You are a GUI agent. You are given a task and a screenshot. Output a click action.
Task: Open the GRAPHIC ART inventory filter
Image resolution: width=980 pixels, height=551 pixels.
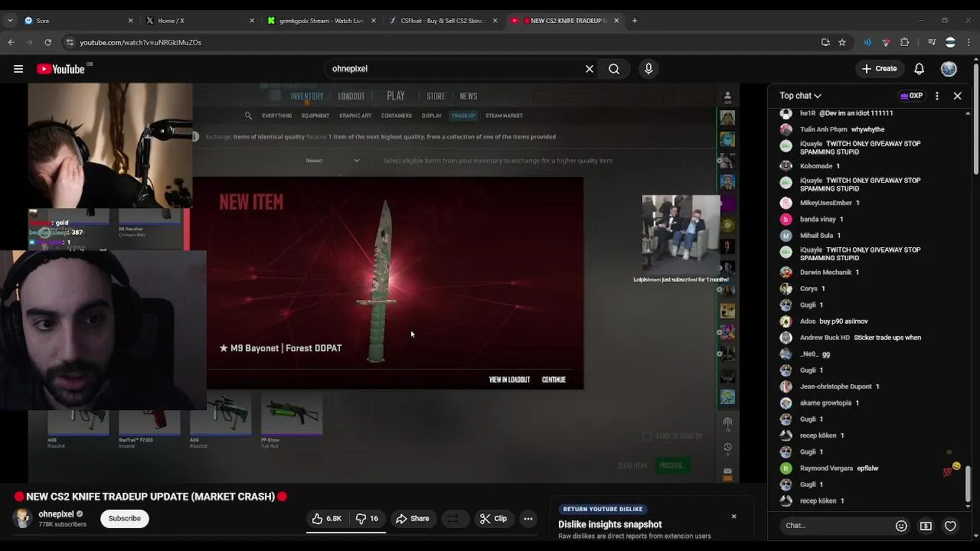click(x=355, y=116)
